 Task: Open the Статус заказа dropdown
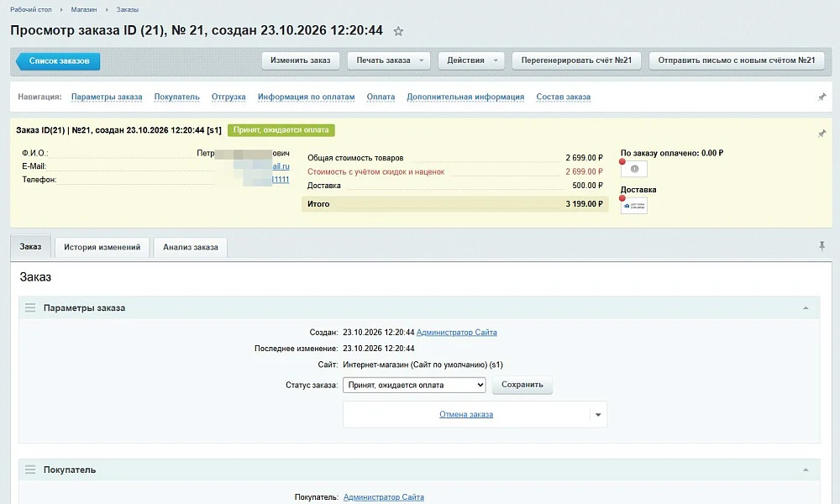click(414, 385)
